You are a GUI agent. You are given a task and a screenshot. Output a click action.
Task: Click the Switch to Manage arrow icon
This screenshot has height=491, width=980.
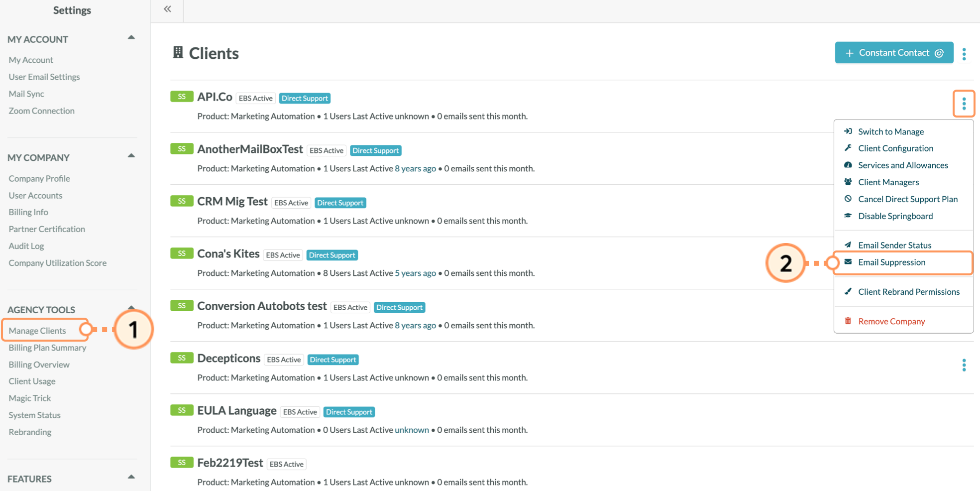coord(848,131)
